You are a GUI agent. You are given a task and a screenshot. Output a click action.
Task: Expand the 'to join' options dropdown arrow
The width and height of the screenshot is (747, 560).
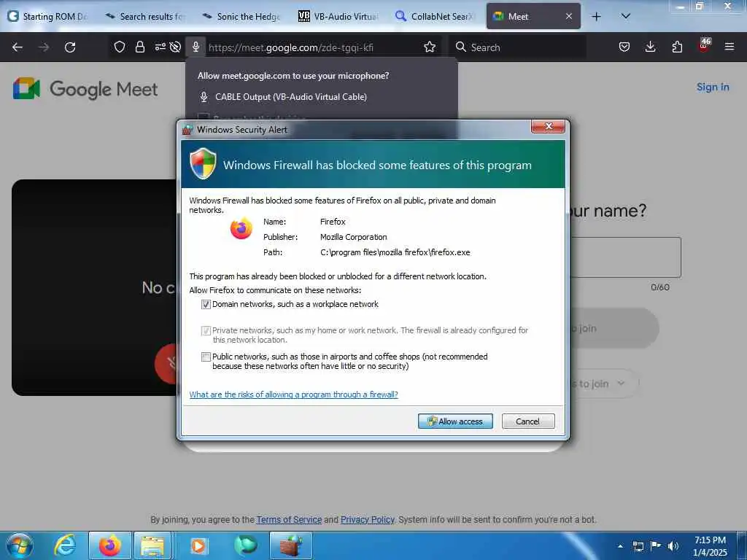pos(621,383)
